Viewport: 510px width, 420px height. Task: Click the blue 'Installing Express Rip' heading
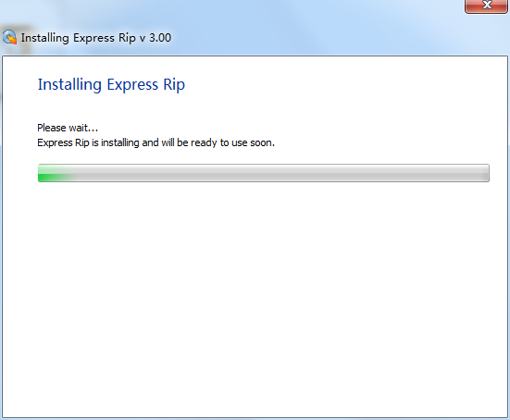(111, 85)
